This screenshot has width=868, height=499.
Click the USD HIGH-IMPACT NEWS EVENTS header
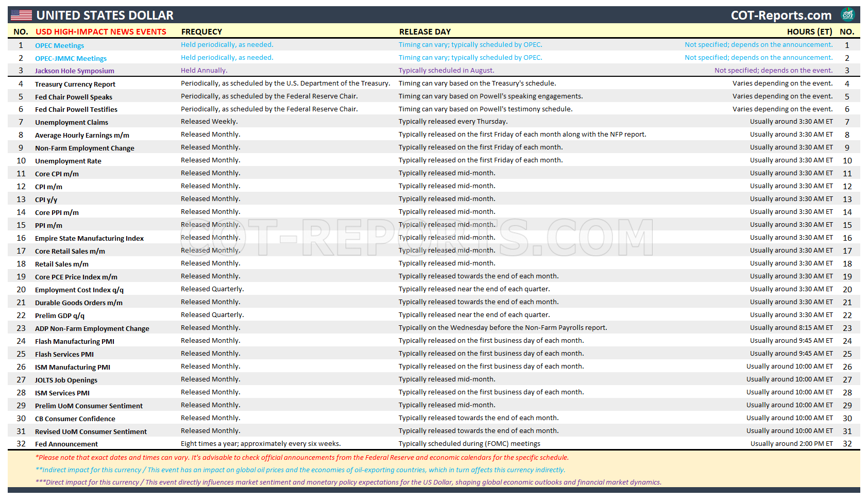coord(101,31)
